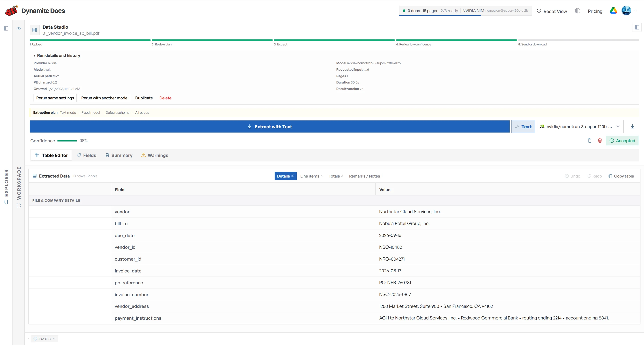Delete this run
This screenshot has width=644, height=347.
(165, 98)
